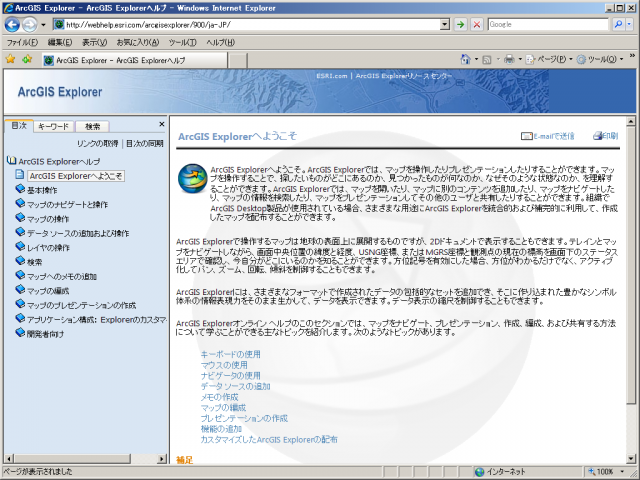Click the book icon beside マップの編成
This screenshot has height=480, width=640.
point(20,289)
